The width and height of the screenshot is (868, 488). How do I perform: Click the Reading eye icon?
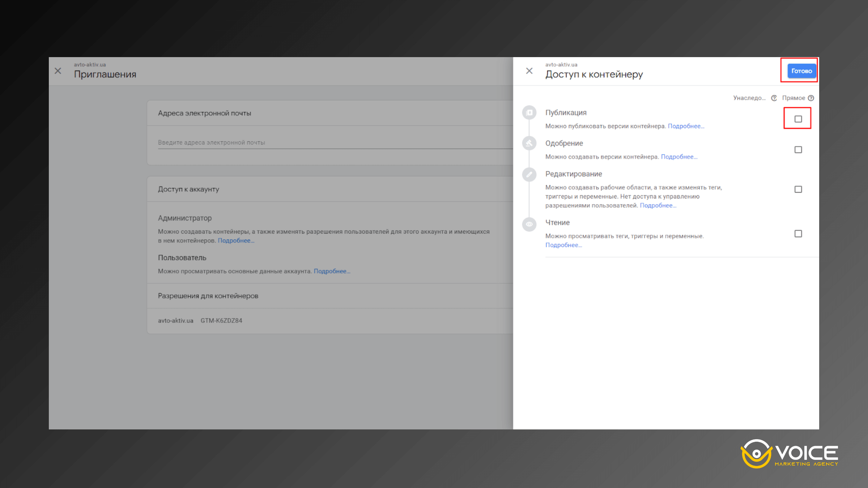(x=529, y=224)
